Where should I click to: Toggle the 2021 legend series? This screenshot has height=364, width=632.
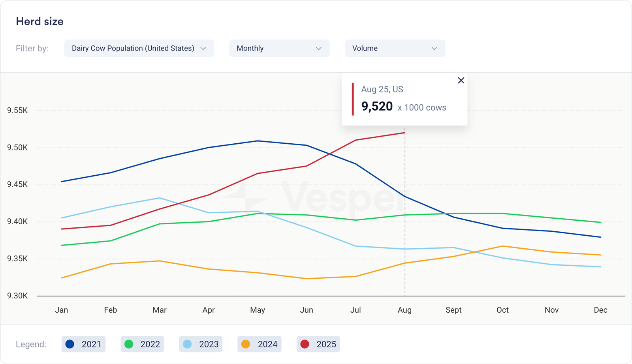point(84,344)
